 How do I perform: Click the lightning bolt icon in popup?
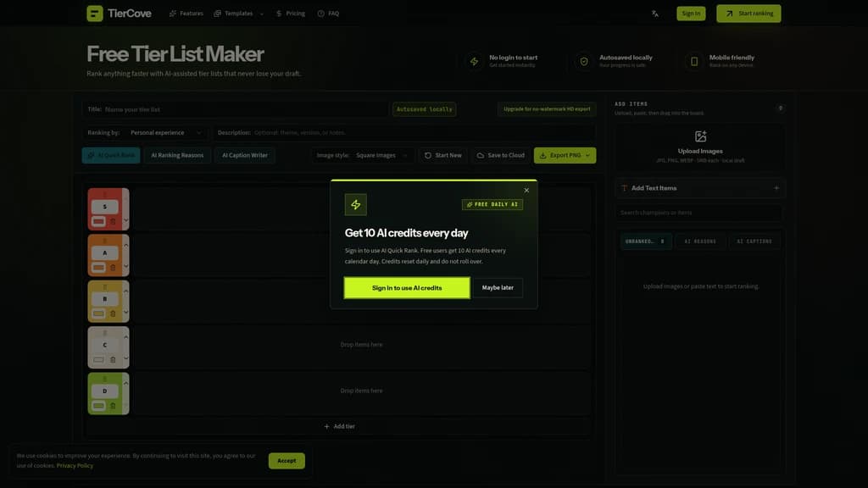[x=355, y=205]
